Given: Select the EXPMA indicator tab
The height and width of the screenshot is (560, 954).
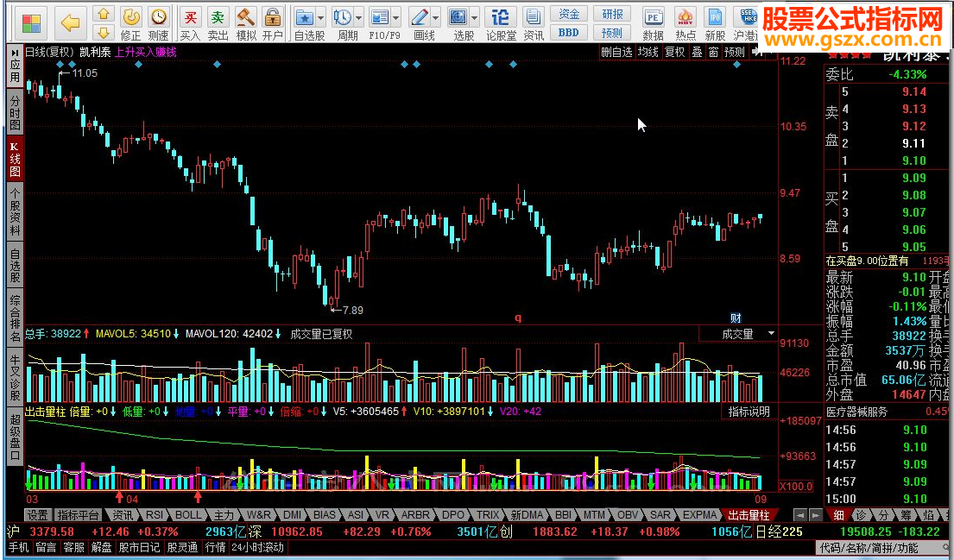Looking at the screenshot, I should tap(699, 515).
